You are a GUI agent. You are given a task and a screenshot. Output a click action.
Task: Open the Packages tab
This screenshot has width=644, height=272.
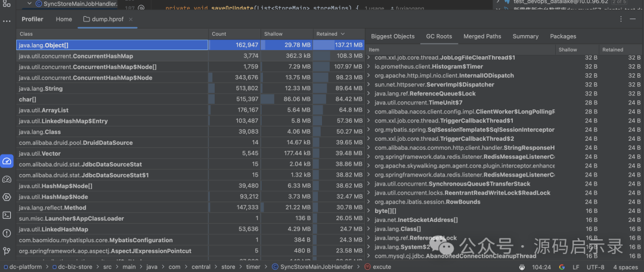563,36
